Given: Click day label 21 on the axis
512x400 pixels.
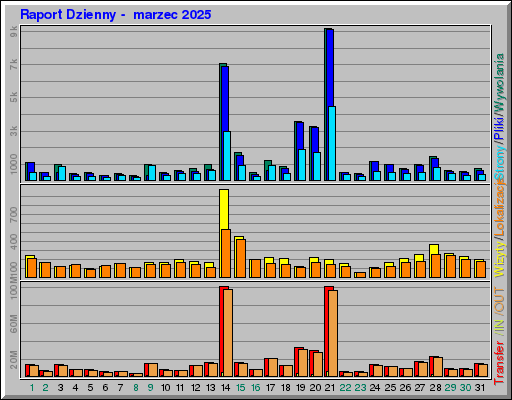Looking at the screenshot, I should tap(330, 388).
